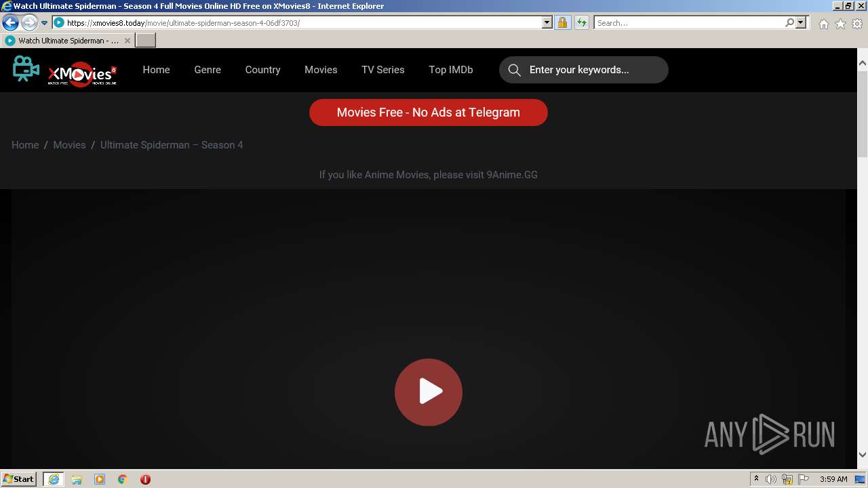868x488 pixels.
Task: Click the 3:59 AM system clock
Action: (x=833, y=479)
